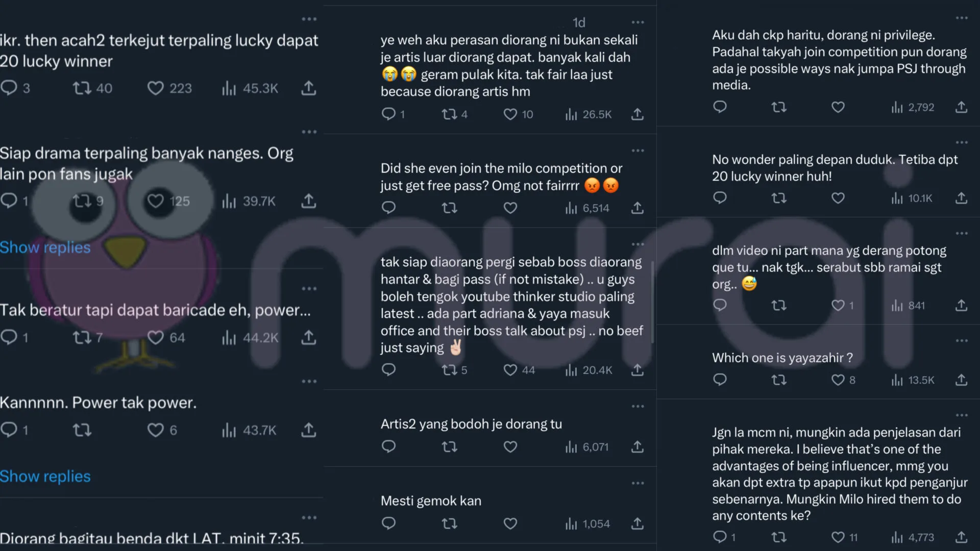The width and height of the screenshot is (980, 551).
Task: Open the 'dlm video ni part mana' tweet text
Action: (x=829, y=267)
